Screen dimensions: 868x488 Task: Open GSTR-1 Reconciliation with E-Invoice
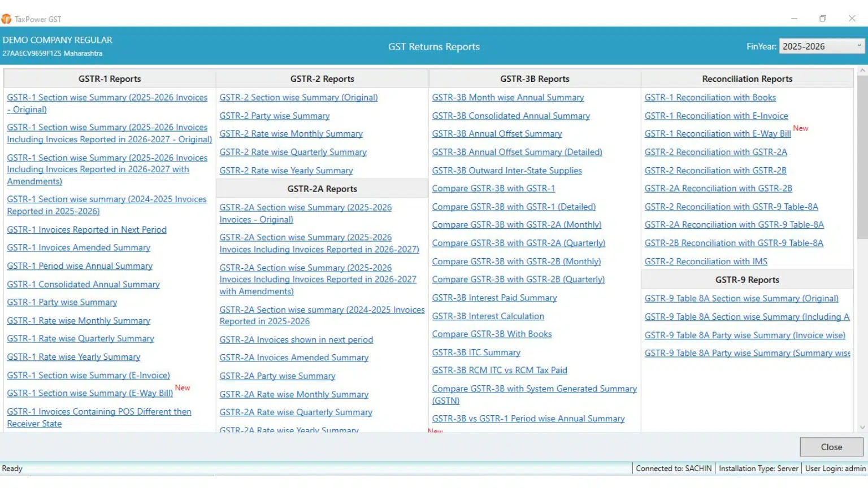716,116
